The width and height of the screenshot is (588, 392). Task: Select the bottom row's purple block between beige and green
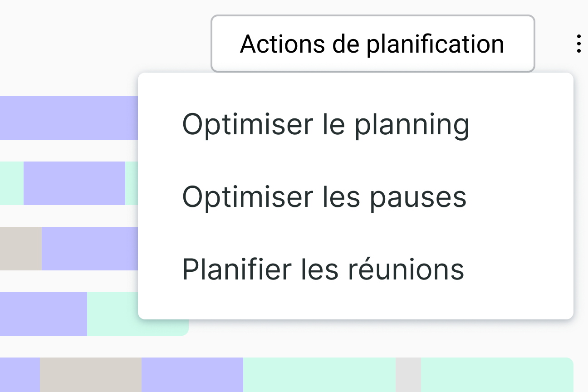click(x=192, y=375)
